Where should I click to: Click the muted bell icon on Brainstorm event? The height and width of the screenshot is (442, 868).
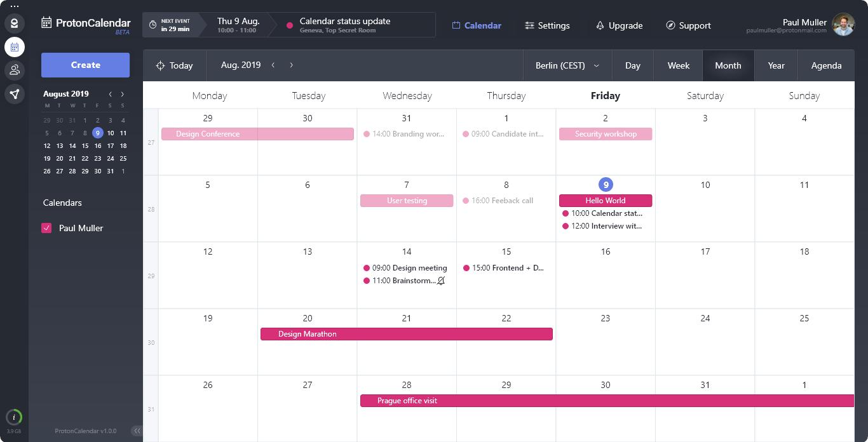point(441,281)
